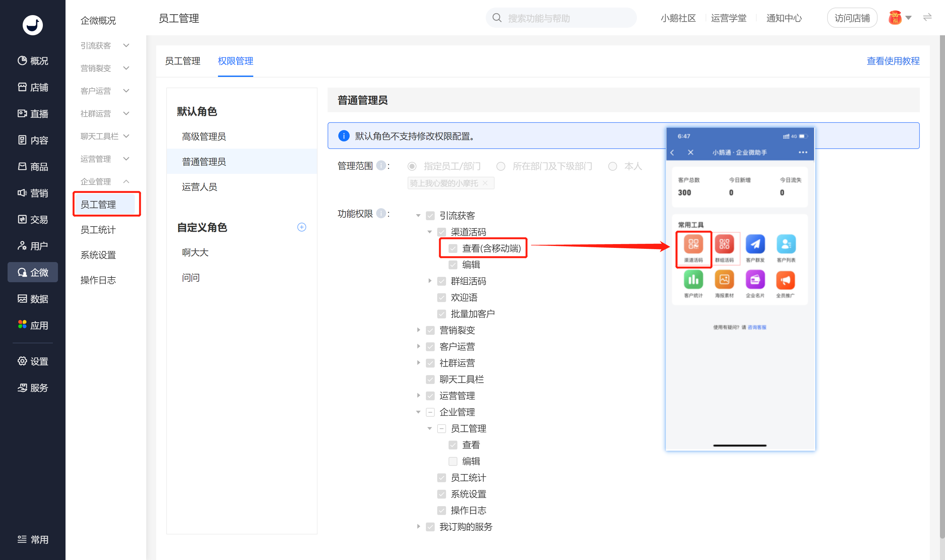
Task: Open the 小鹅社区 link
Action: (x=678, y=18)
